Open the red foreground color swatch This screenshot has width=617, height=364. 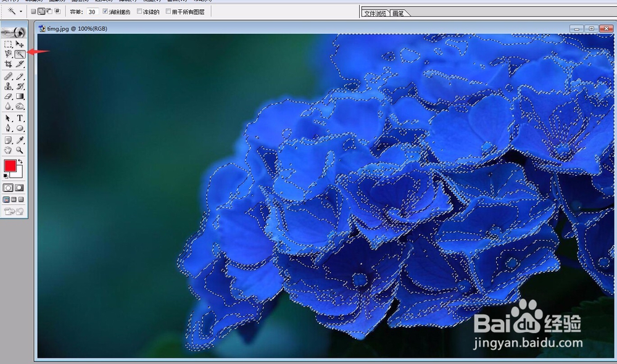tap(10, 166)
